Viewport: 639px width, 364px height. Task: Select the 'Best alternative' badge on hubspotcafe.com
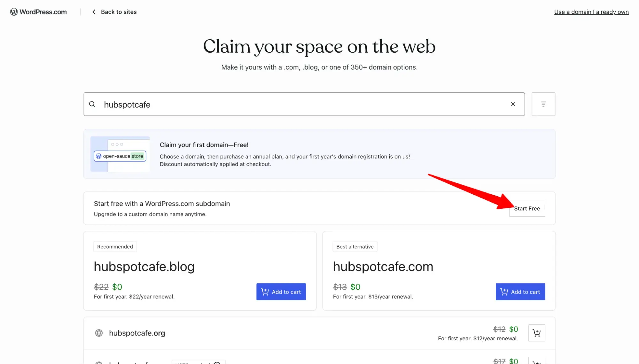point(355,246)
